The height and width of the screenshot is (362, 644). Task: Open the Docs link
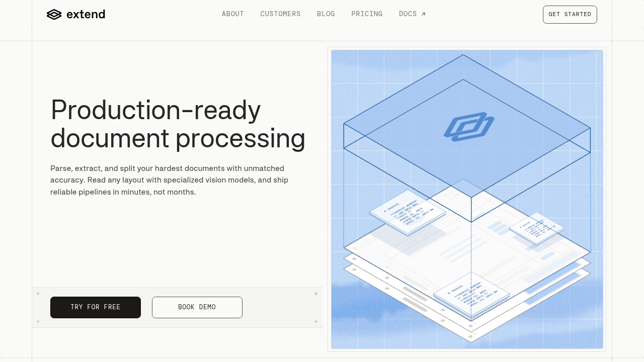(x=408, y=14)
